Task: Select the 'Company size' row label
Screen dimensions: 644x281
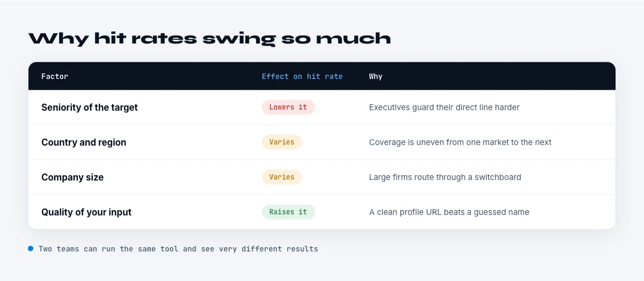Action: click(72, 177)
